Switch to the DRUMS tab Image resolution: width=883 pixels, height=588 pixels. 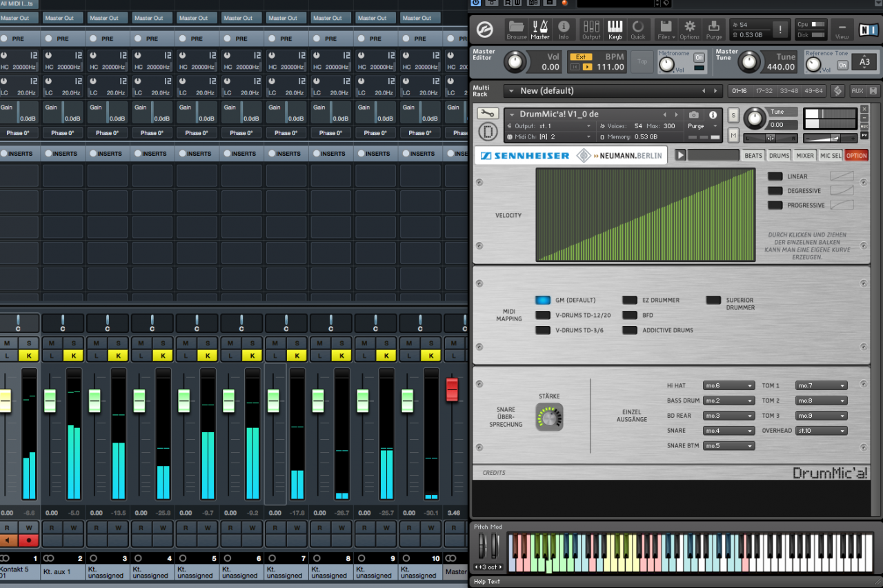779,156
